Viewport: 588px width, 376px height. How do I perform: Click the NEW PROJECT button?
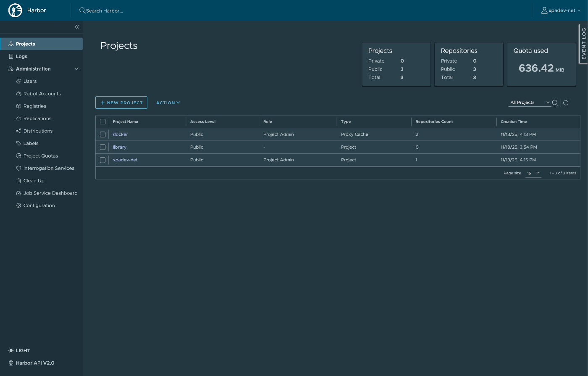click(x=121, y=103)
